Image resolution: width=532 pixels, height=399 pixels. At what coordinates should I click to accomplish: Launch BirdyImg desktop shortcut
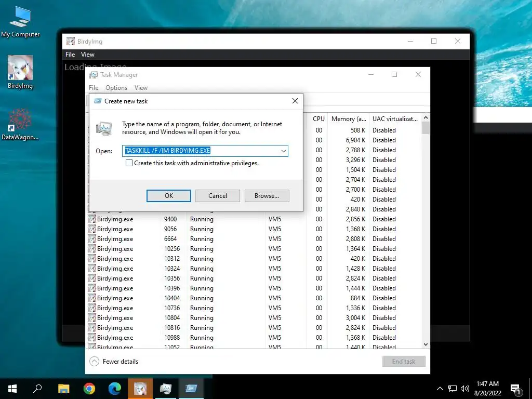click(20, 72)
